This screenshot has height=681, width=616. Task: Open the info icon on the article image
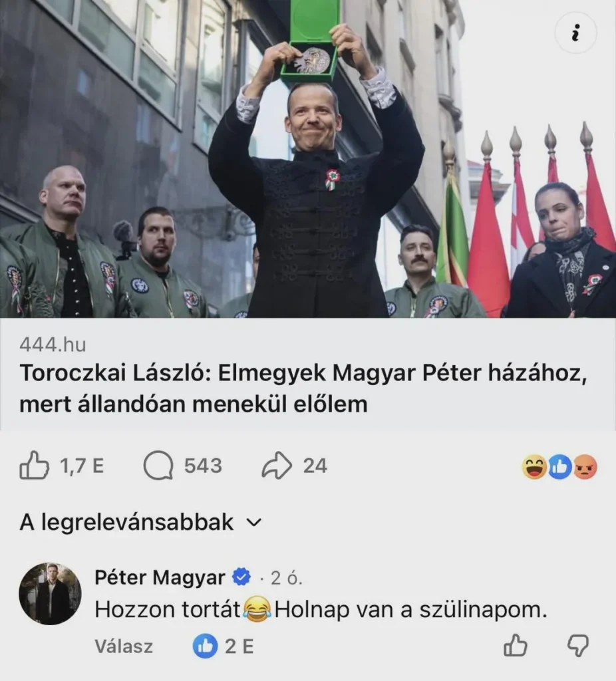tap(575, 33)
